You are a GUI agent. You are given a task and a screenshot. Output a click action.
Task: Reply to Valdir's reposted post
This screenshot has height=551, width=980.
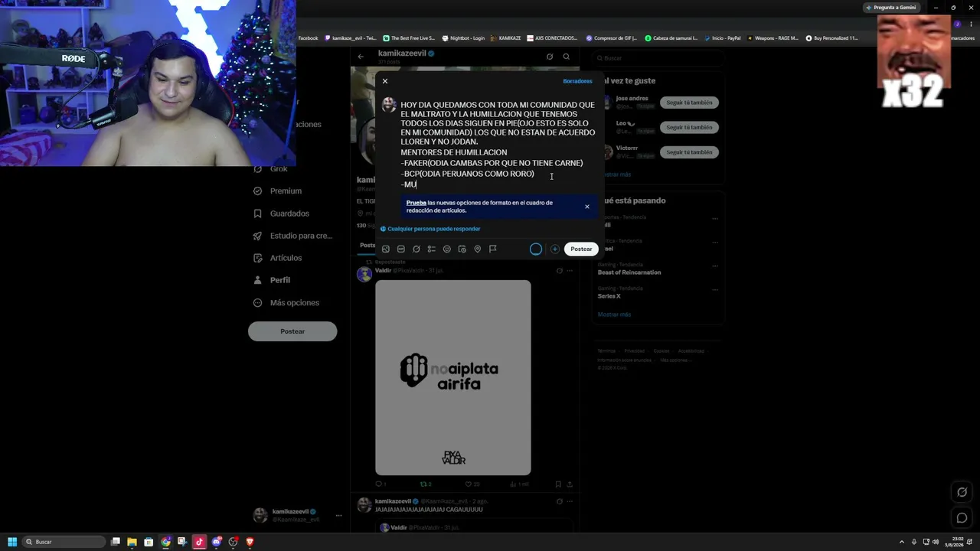(381, 484)
